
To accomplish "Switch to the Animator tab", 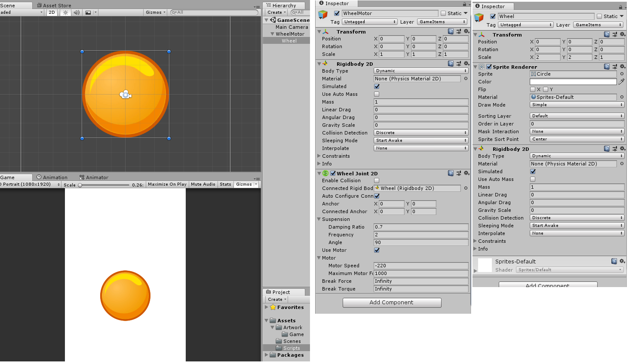I will [94, 177].
